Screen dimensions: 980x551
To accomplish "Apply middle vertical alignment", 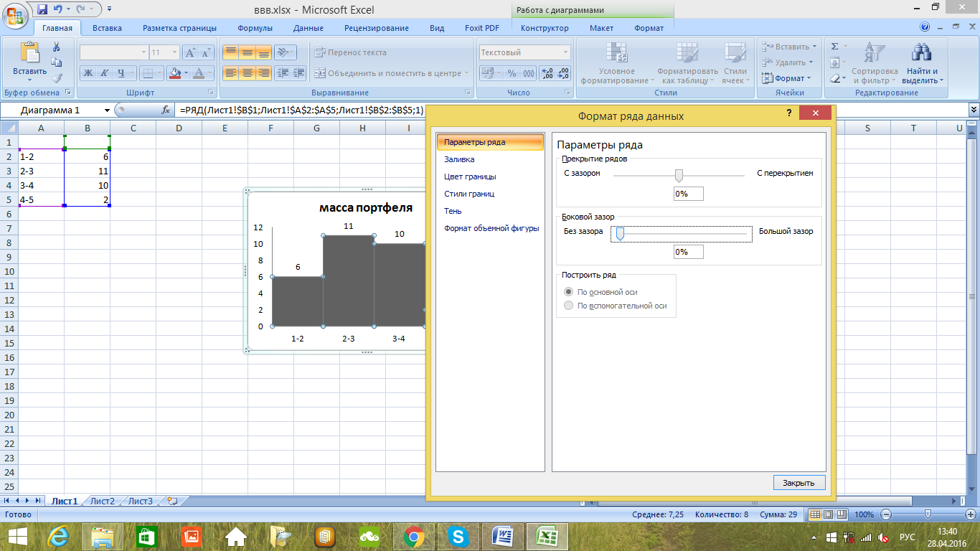I will click(x=247, y=52).
